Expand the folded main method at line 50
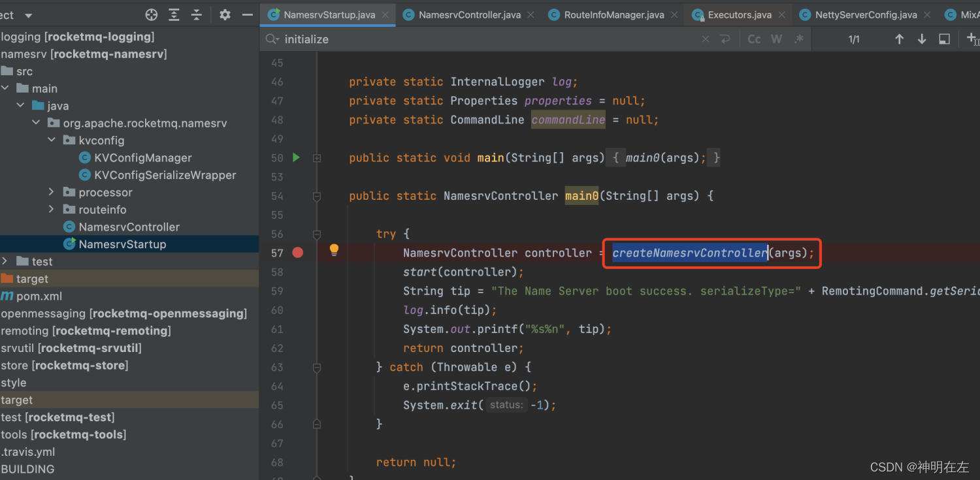Viewport: 980px width, 480px height. coord(317,158)
